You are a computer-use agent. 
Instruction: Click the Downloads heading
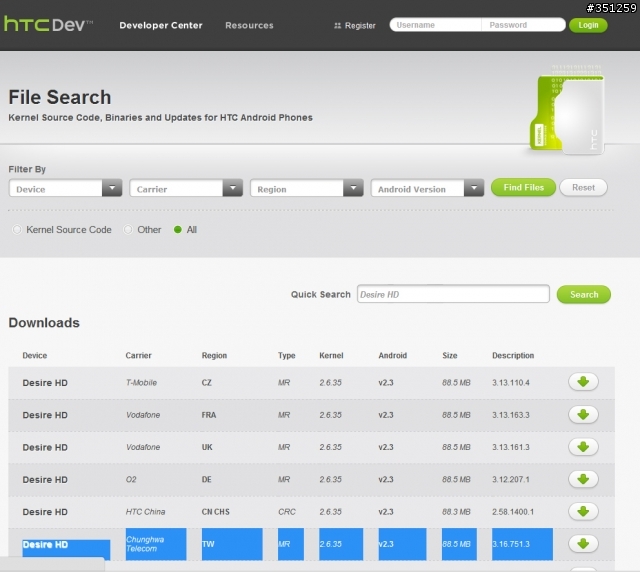(x=44, y=323)
